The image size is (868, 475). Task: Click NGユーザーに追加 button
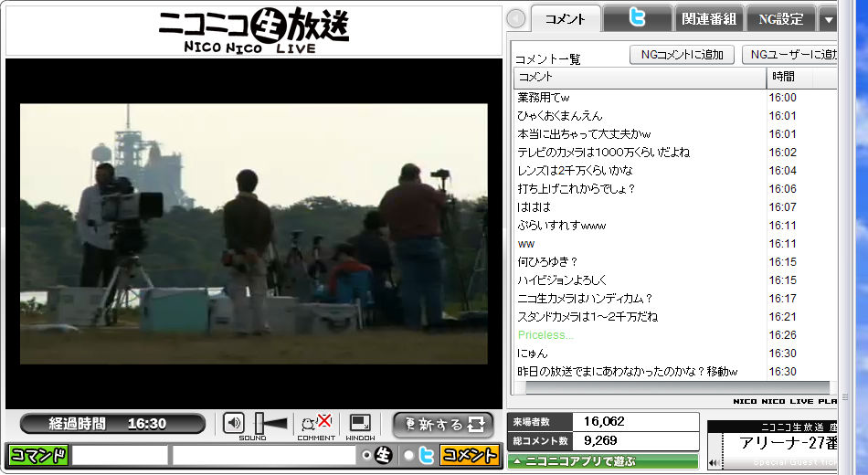[x=790, y=54]
